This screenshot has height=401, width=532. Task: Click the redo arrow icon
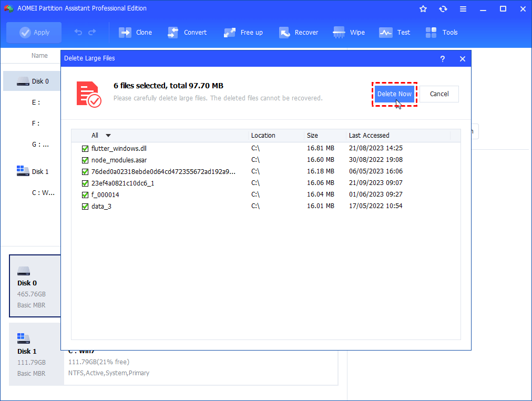(92, 32)
